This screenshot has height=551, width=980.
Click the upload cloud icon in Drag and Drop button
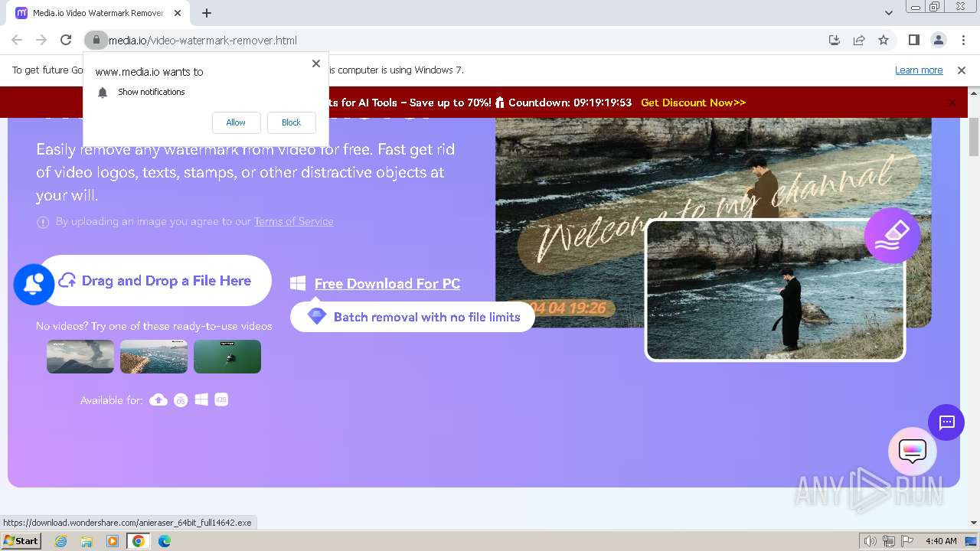(67, 281)
